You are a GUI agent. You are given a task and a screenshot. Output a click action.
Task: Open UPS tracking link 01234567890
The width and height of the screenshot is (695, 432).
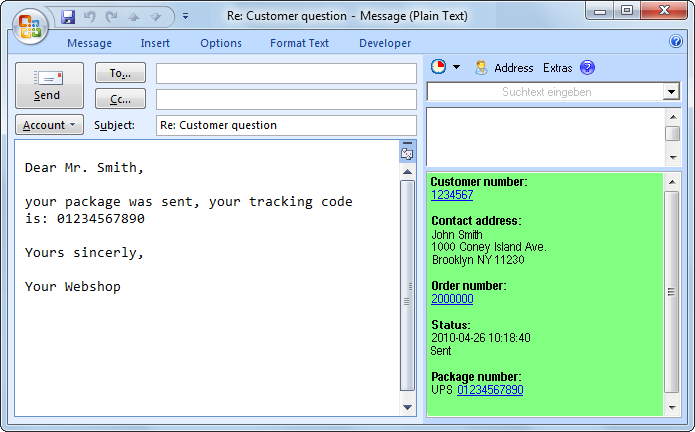[x=490, y=390]
